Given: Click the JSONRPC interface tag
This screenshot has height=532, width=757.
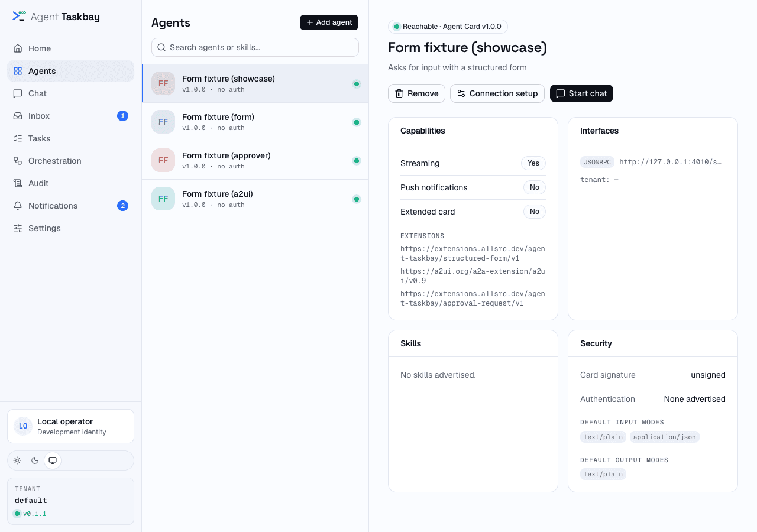Looking at the screenshot, I should (597, 162).
